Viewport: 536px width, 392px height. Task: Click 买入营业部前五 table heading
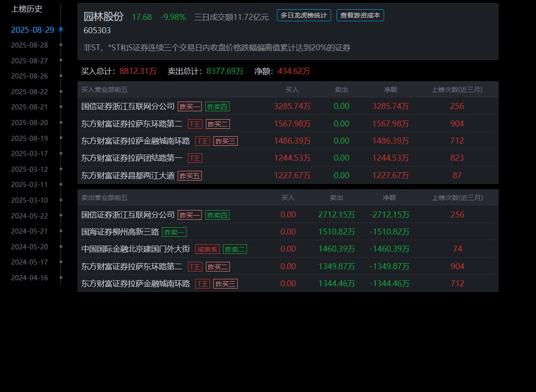[104, 90]
